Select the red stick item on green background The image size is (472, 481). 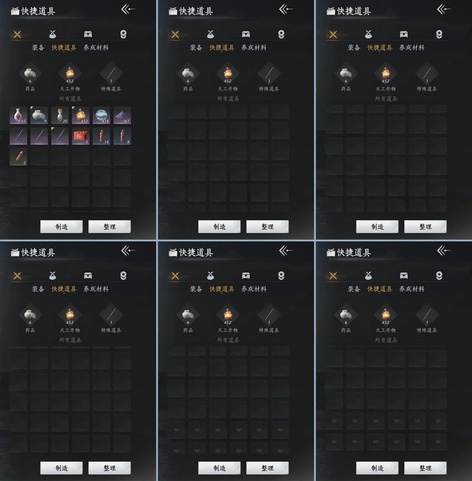coord(18,157)
